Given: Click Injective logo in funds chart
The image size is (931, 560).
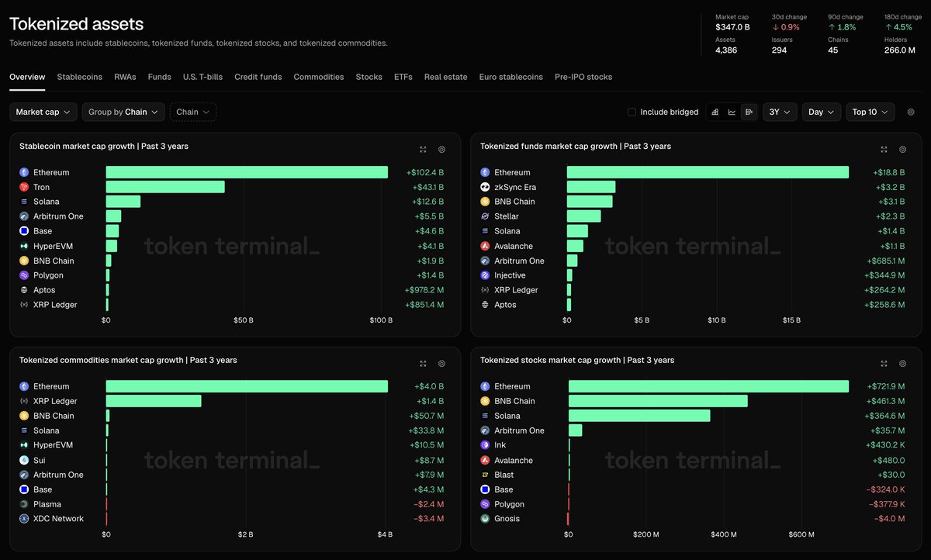Looking at the screenshot, I should pyautogui.click(x=485, y=275).
